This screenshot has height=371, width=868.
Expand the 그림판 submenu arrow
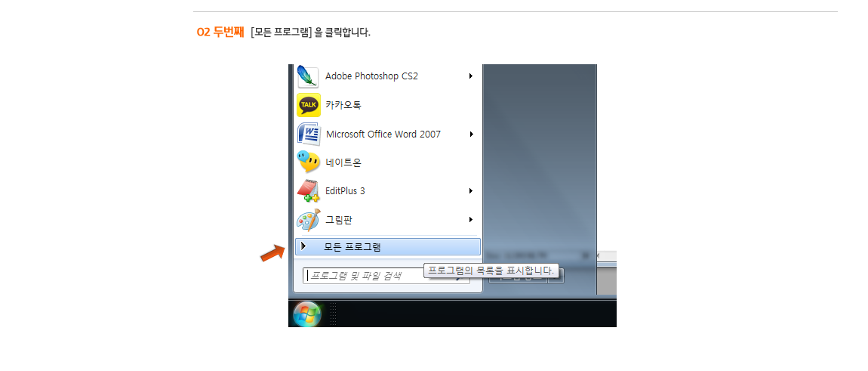(x=470, y=219)
